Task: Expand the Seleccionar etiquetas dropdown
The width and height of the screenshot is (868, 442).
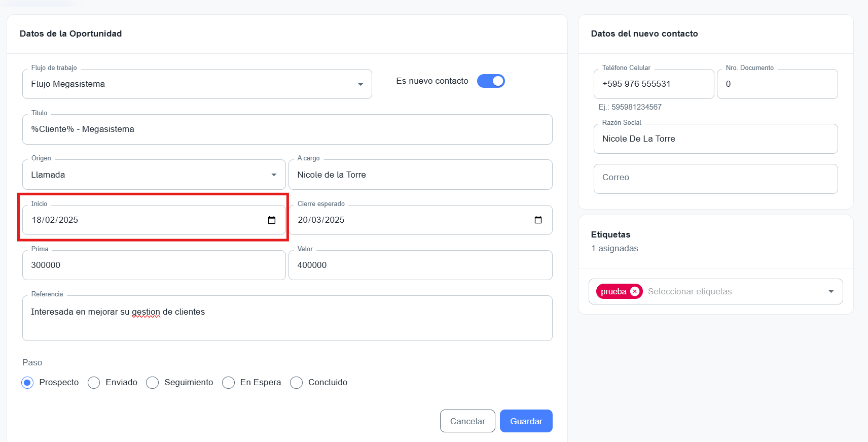Action: pyautogui.click(x=830, y=292)
